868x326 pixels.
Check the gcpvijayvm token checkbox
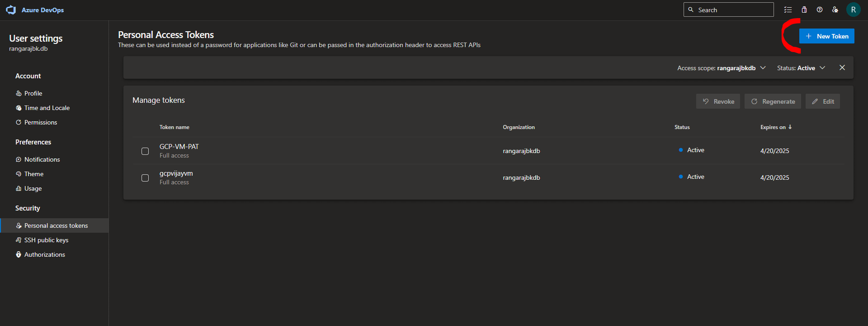[x=145, y=178]
